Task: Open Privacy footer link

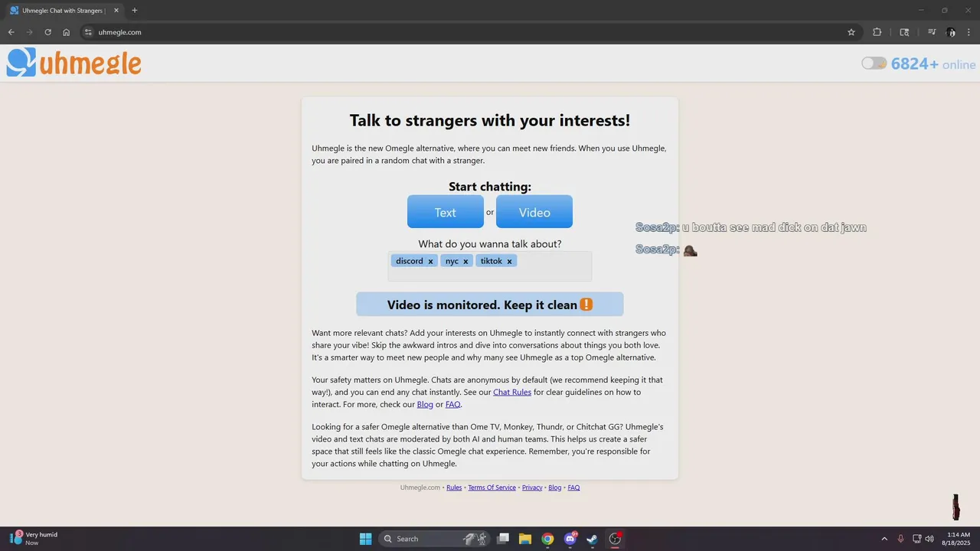Action: click(x=532, y=487)
